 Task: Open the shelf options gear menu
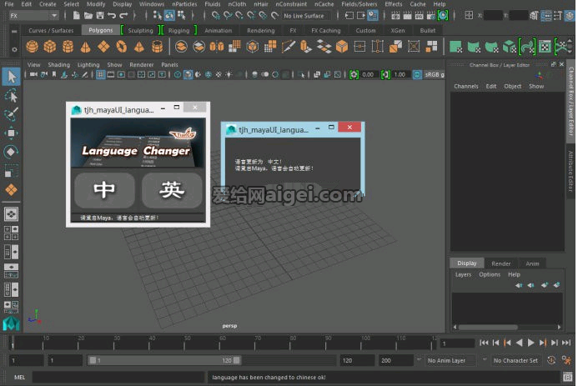coord(14,49)
